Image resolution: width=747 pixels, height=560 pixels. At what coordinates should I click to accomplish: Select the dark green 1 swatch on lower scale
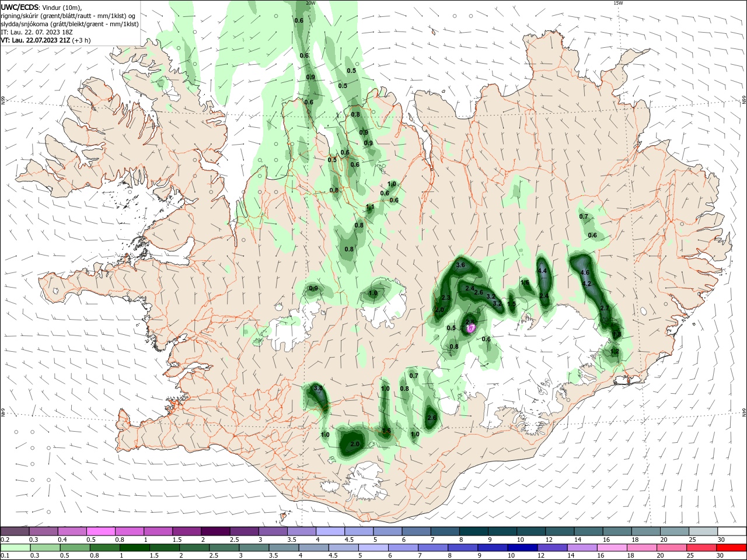134,548
